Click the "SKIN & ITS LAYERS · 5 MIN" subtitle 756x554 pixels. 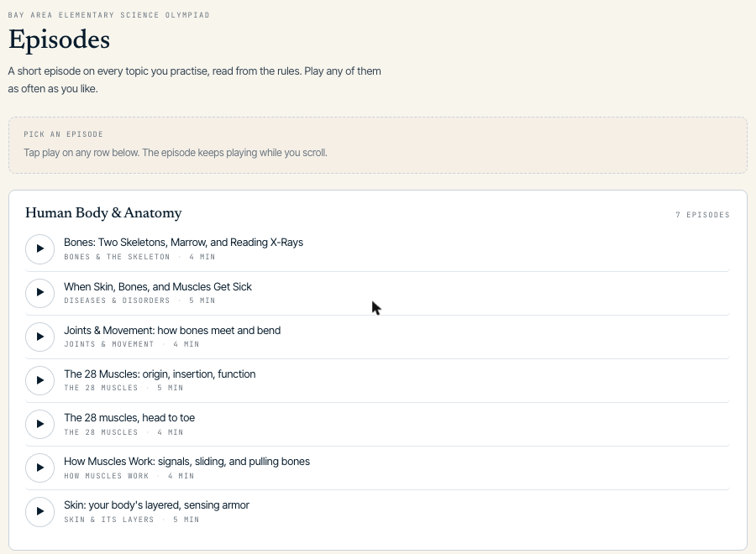[x=131, y=520]
